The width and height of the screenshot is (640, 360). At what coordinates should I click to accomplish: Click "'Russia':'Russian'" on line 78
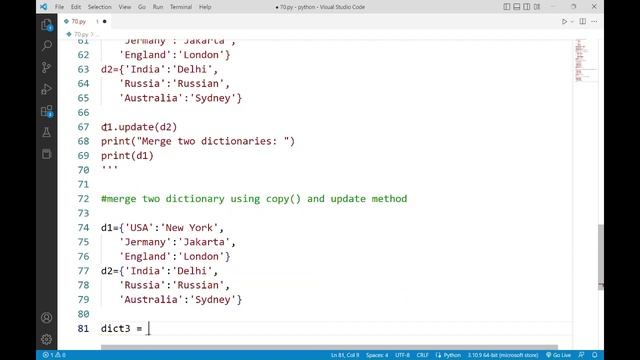[171, 285]
